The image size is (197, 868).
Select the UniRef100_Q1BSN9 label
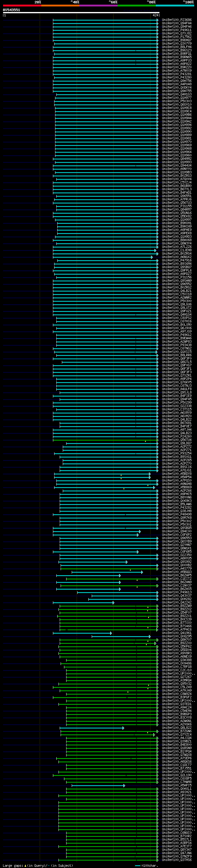coord(176,748)
